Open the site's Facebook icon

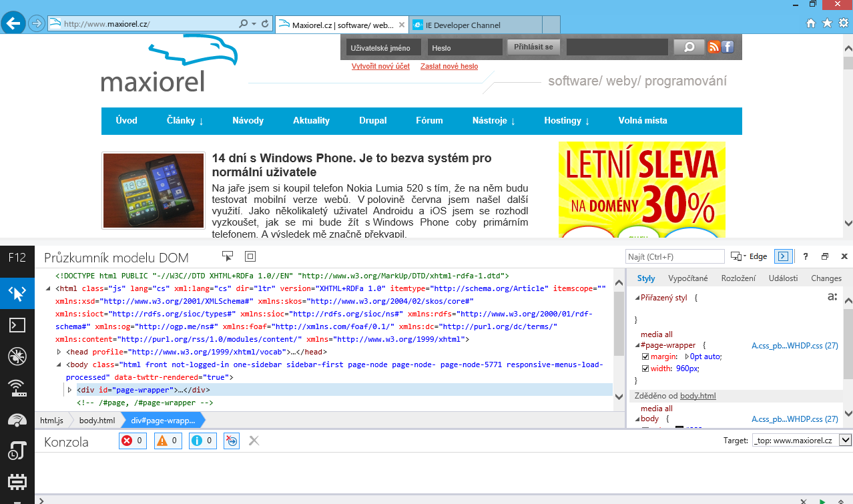click(x=728, y=47)
